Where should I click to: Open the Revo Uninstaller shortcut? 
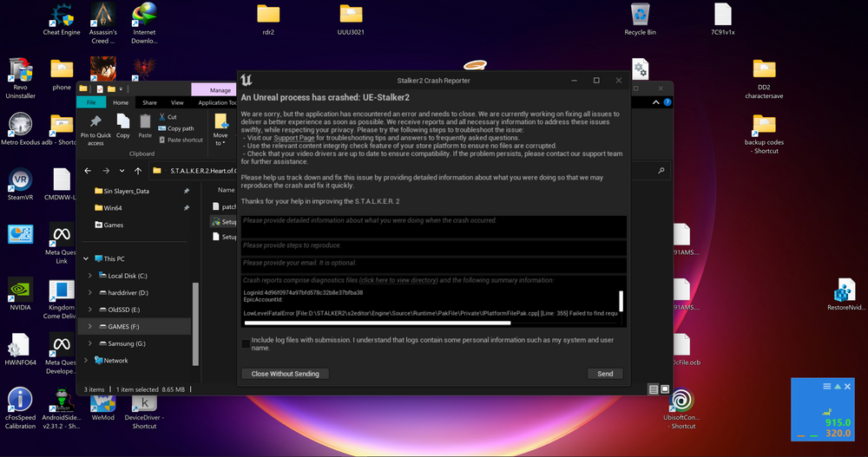coord(21,78)
